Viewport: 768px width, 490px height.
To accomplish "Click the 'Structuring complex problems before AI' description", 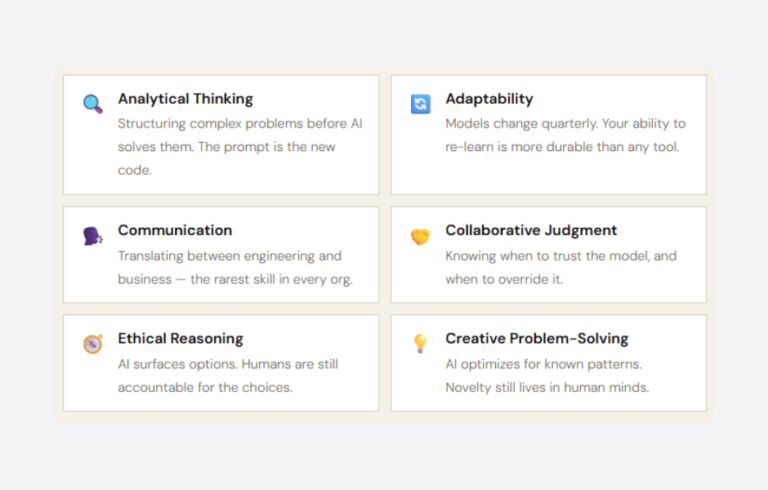I will [x=240, y=147].
